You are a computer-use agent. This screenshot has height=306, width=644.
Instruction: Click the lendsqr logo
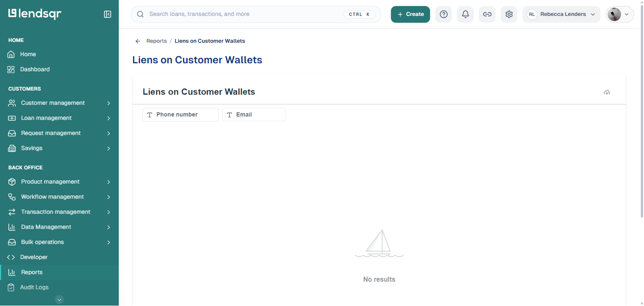click(x=35, y=14)
